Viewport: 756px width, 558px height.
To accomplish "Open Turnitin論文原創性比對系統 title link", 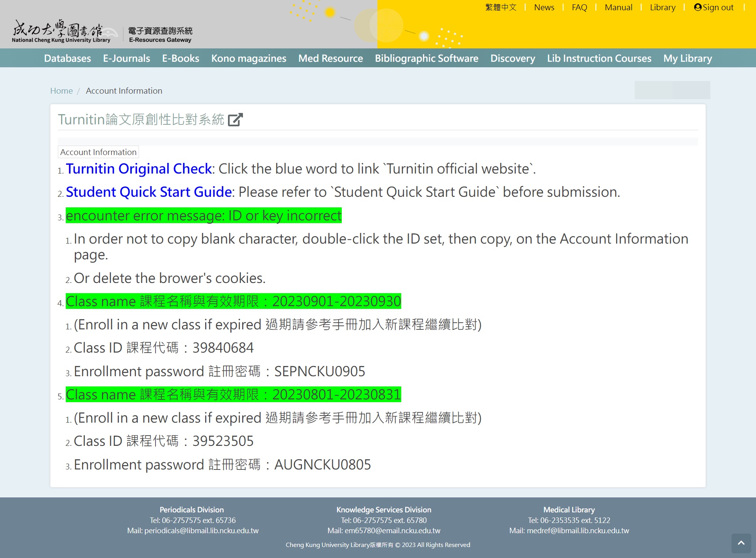I will pos(141,119).
